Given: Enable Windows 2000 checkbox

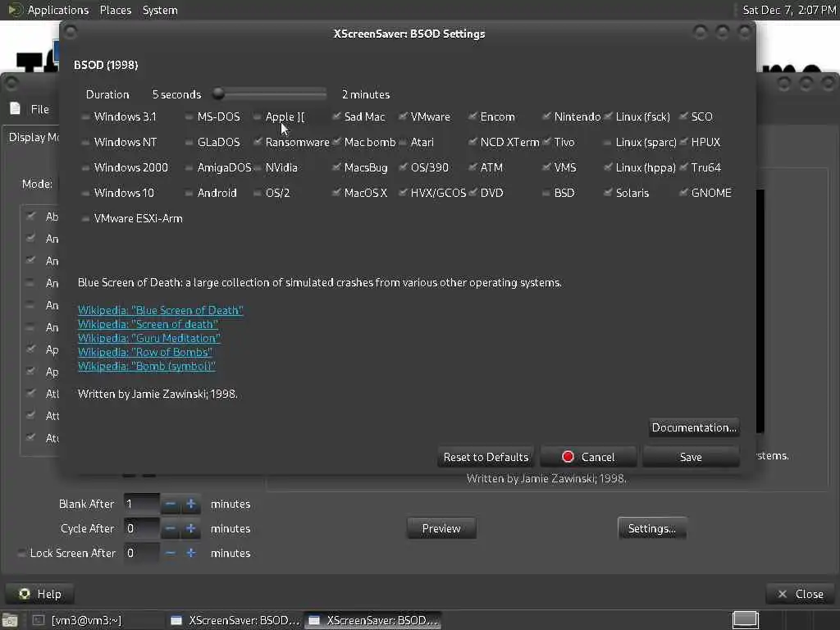Looking at the screenshot, I should pyautogui.click(x=85, y=167).
